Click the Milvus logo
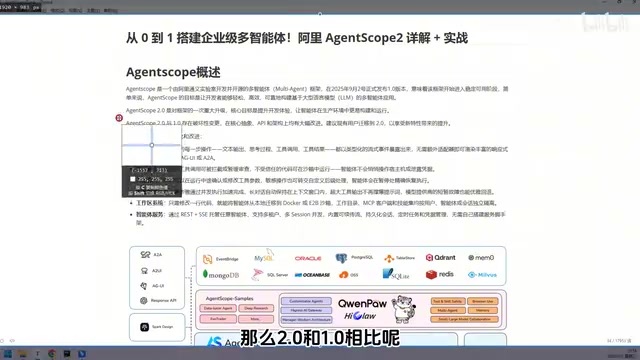This screenshot has width=640, height=360. click(482, 275)
